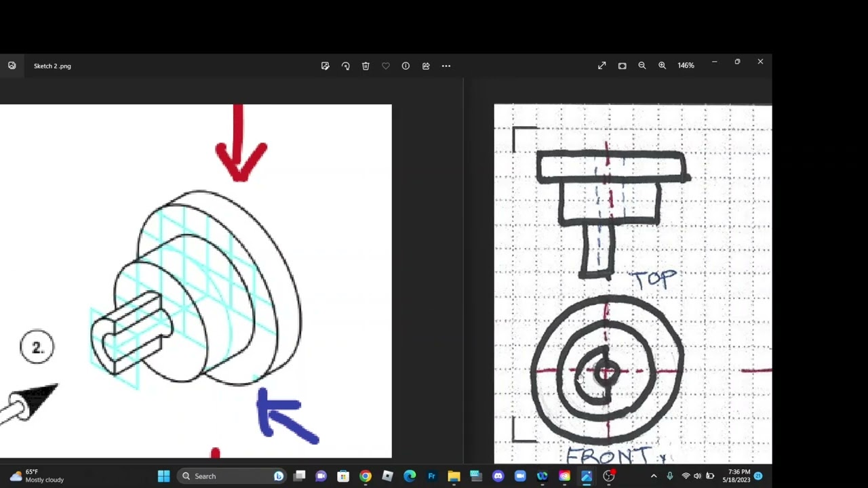This screenshot has height=488, width=868.
Task: Mark the image as favorite with the heart
Action: (386, 66)
